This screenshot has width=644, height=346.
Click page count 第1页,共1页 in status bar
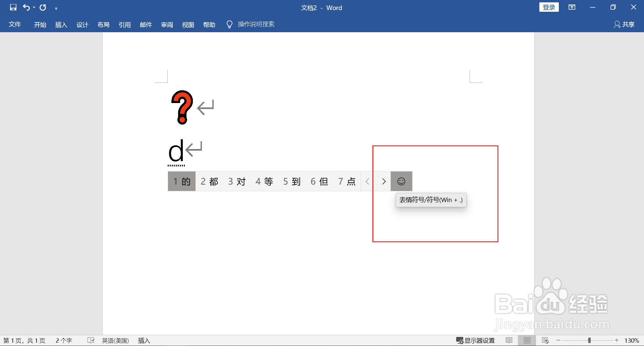[x=24, y=341]
